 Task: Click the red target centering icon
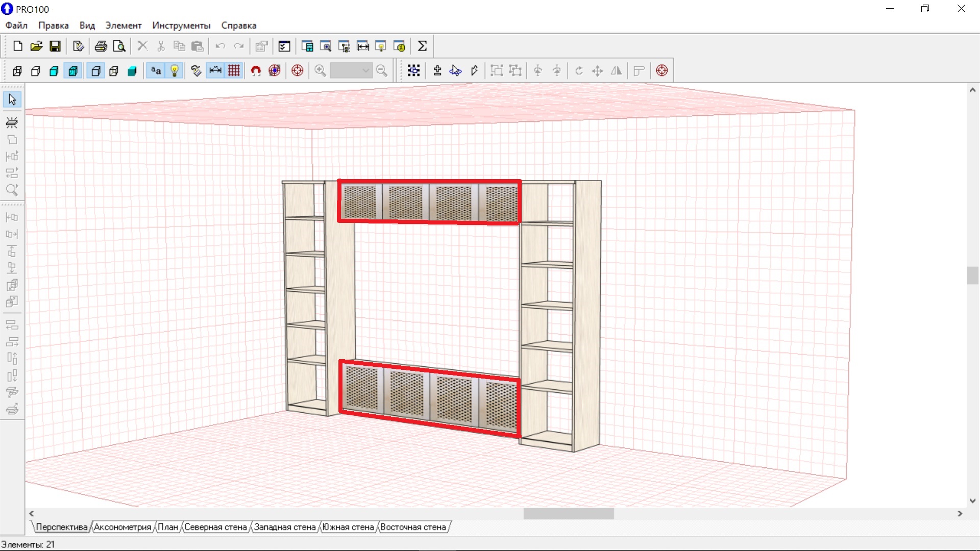click(x=298, y=71)
